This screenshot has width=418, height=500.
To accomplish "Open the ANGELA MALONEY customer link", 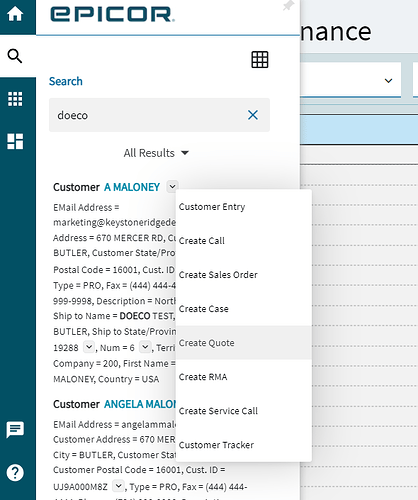I will pyautogui.click(x=140, y=404).
